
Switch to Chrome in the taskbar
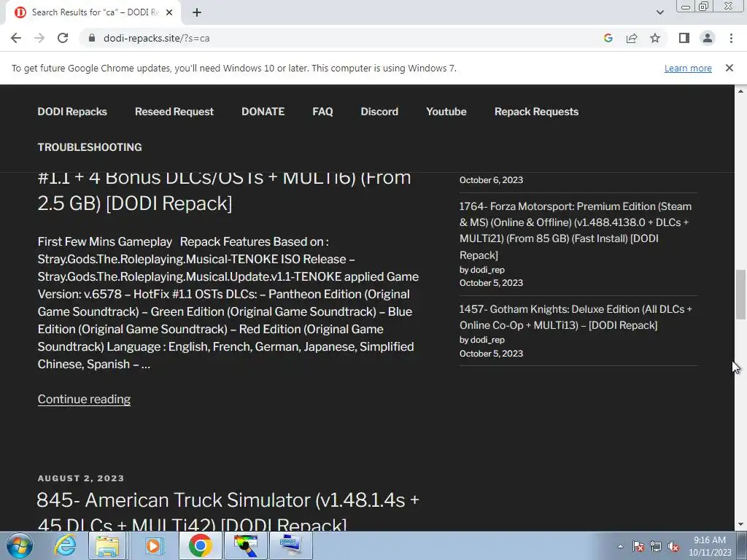pyautogui.click(x=200, y=545)
